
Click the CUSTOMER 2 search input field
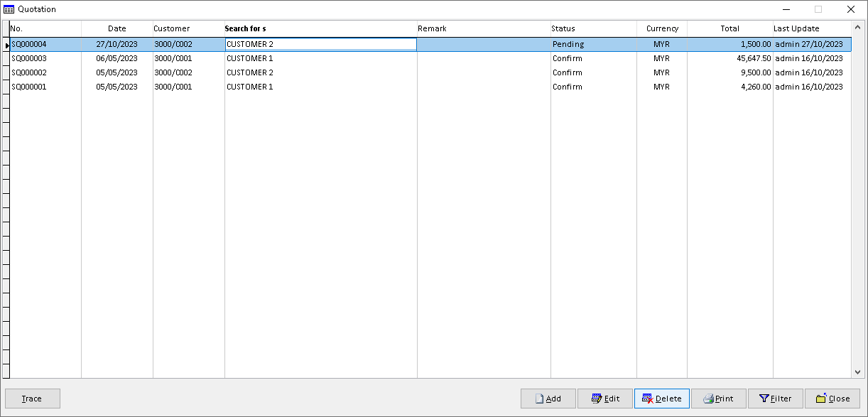320,44
